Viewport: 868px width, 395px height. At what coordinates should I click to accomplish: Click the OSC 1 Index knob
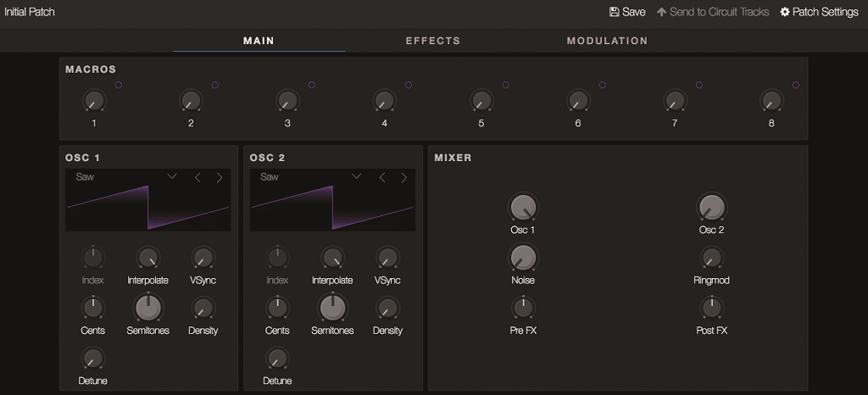point(93,258)
